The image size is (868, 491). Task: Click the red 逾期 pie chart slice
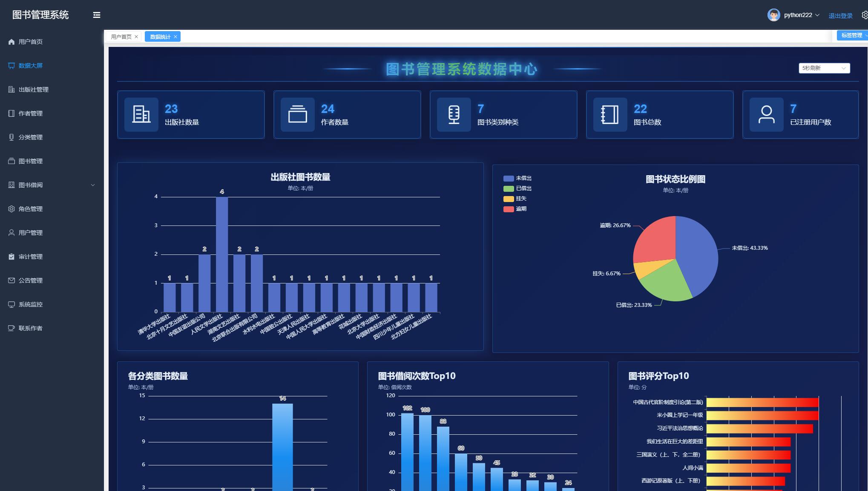point(656,241)
